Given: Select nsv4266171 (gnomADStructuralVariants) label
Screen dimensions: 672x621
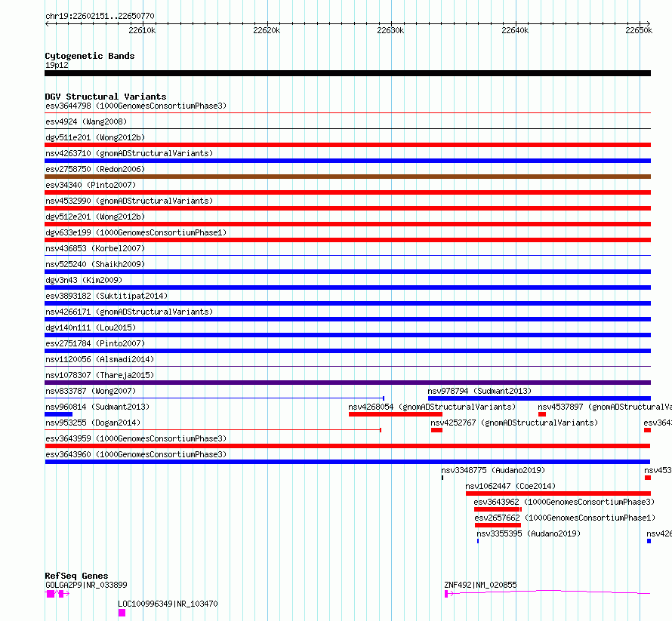Looking at the screenshot, I should tap(129, 312).
